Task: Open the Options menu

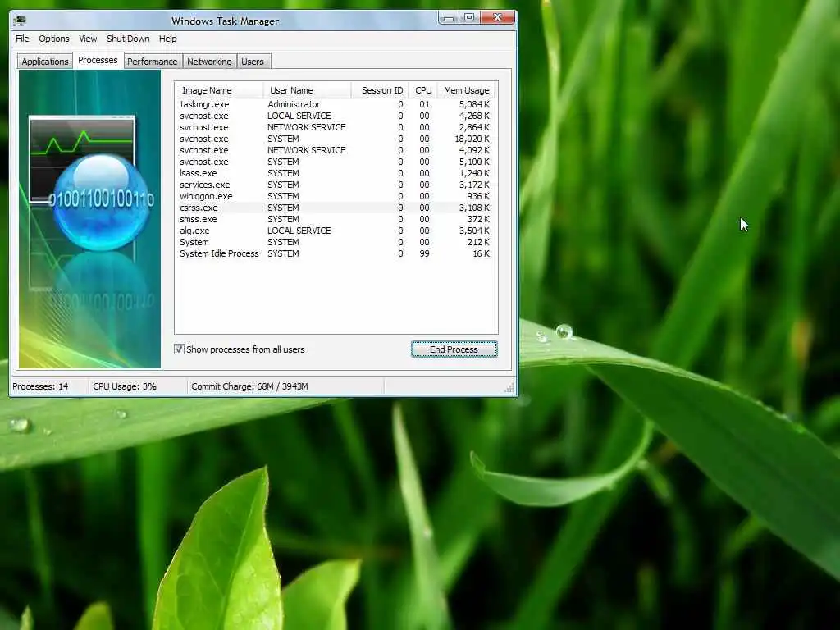Action: click(x=54, y=39)
